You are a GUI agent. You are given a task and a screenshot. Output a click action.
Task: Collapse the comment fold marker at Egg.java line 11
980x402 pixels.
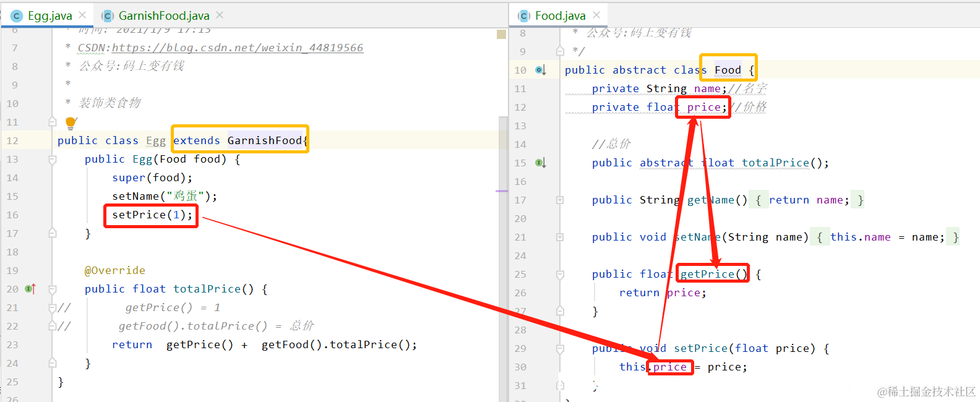click(x=53, y=122)
